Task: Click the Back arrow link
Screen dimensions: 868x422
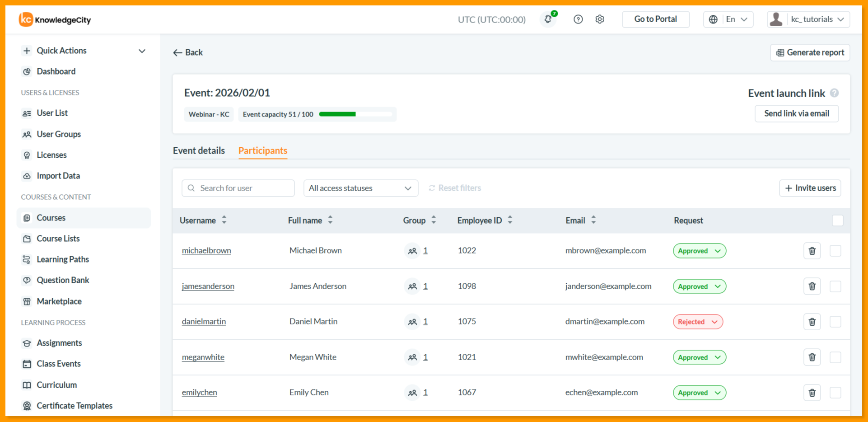Action: [188, 52]
